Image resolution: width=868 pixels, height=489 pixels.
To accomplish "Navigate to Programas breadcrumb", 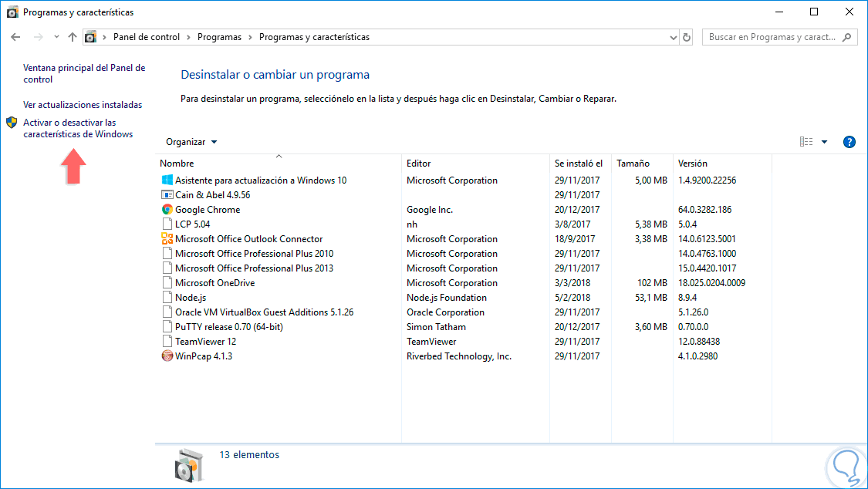I will point(219,37).
